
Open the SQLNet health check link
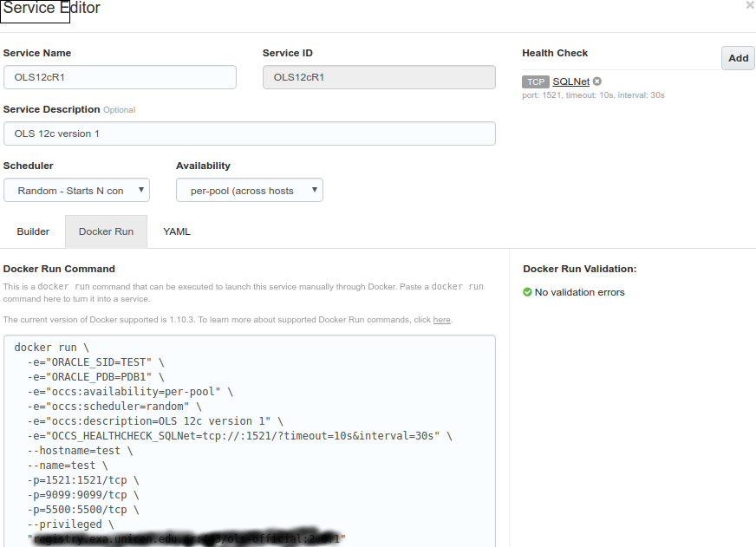coord(570,81)
